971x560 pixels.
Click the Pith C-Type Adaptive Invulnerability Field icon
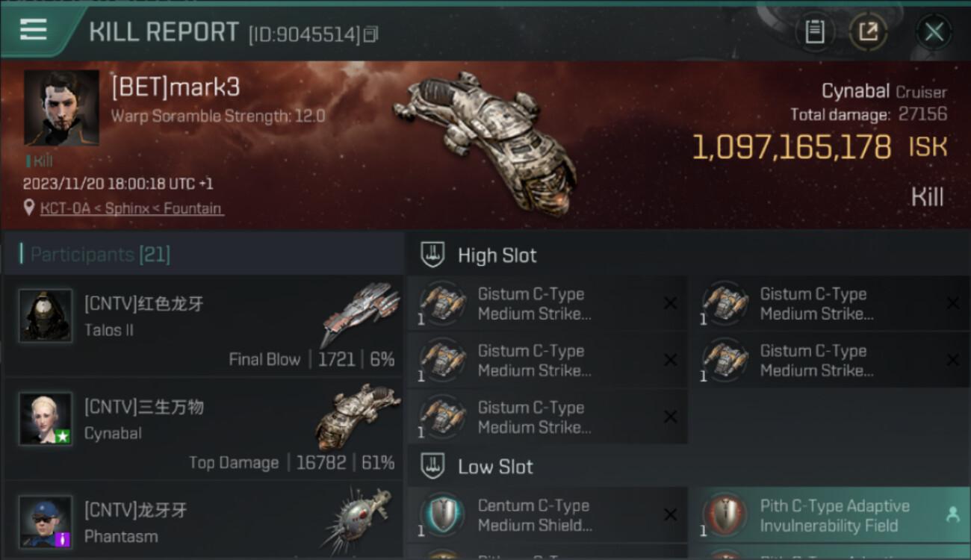click(x=725, y=515)
